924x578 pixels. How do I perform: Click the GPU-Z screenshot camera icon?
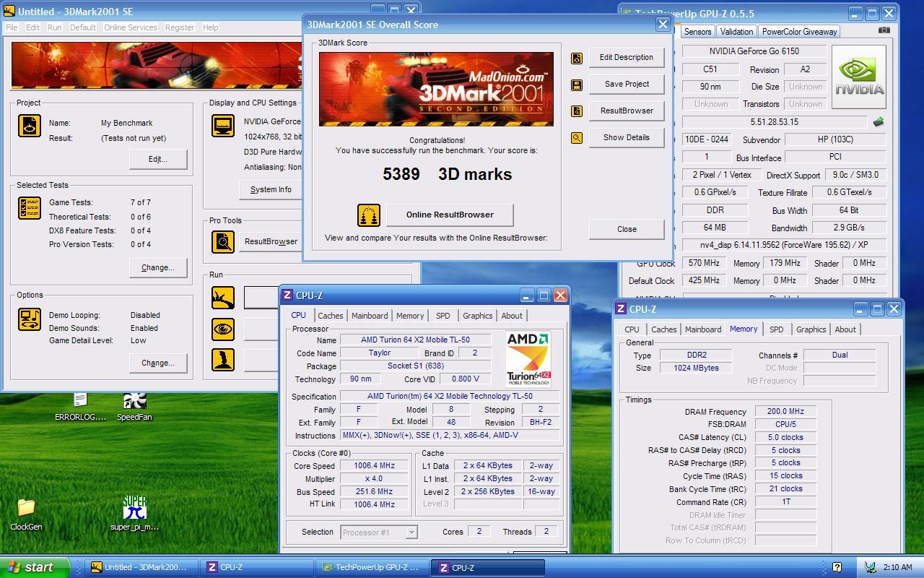point(884,30)
